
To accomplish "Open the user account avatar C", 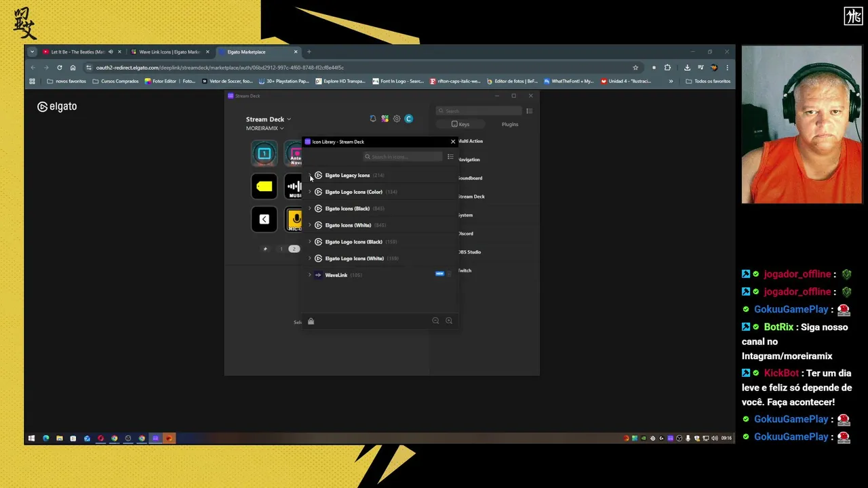I will [409, 119].
